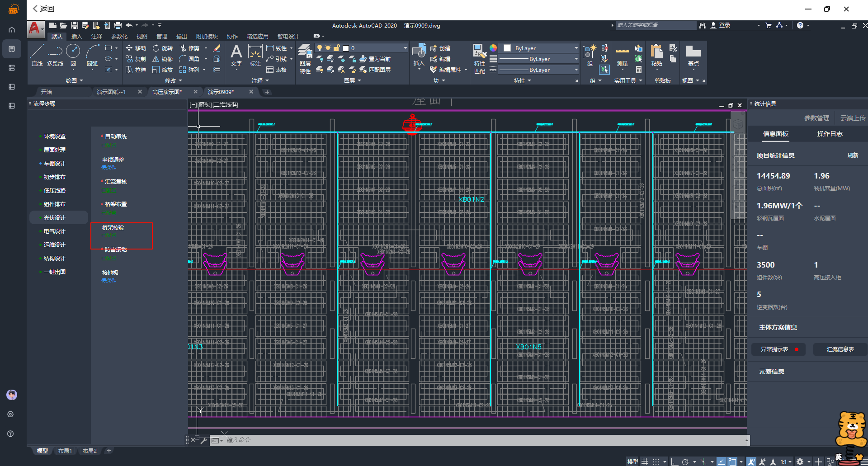Toggle polar tracking in status bar

[x=686, y=461]
